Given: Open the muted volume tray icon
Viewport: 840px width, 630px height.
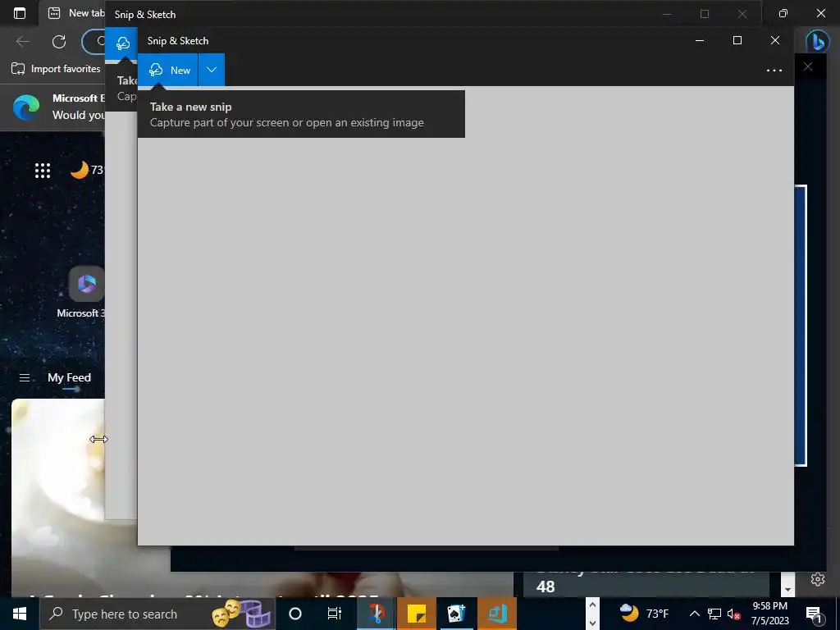Looking at the screenshot, I should pos(733,614).
